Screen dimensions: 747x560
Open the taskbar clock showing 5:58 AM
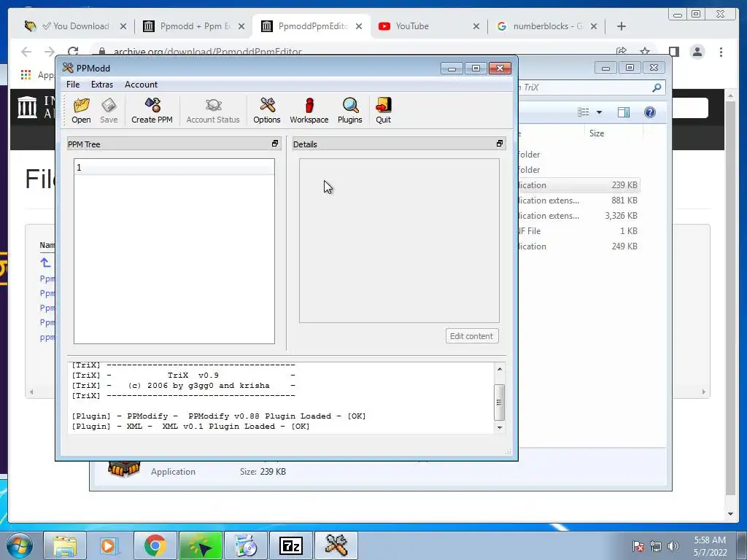pos(710,546)
